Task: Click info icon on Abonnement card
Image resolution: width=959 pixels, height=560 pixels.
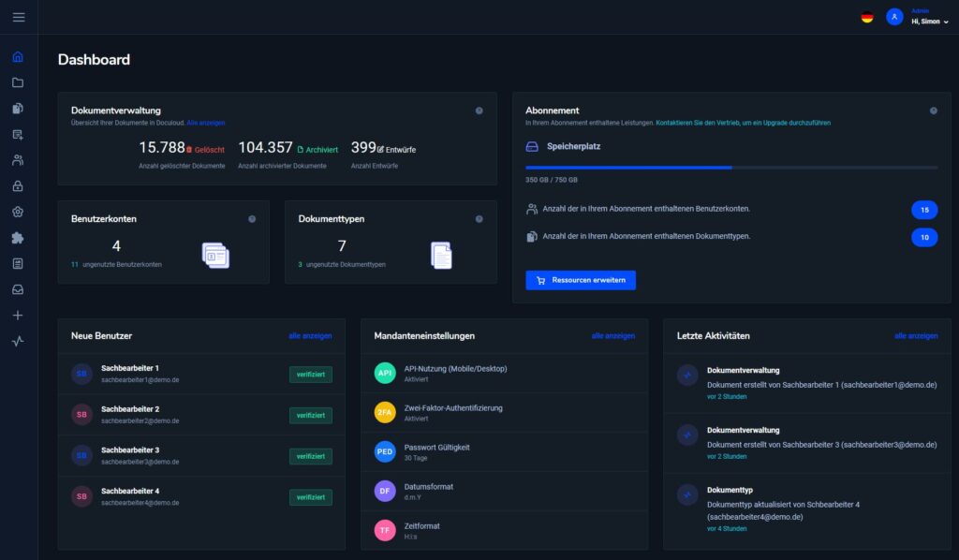Action: click(x=934, y=111)
